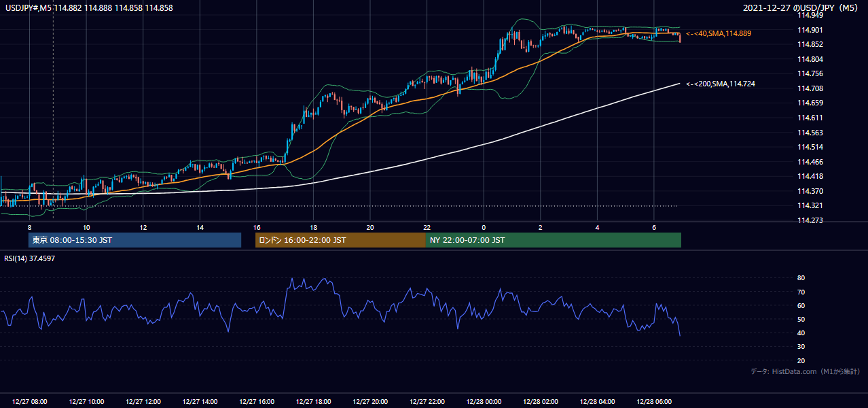Click RSI scale level 40

801,333
